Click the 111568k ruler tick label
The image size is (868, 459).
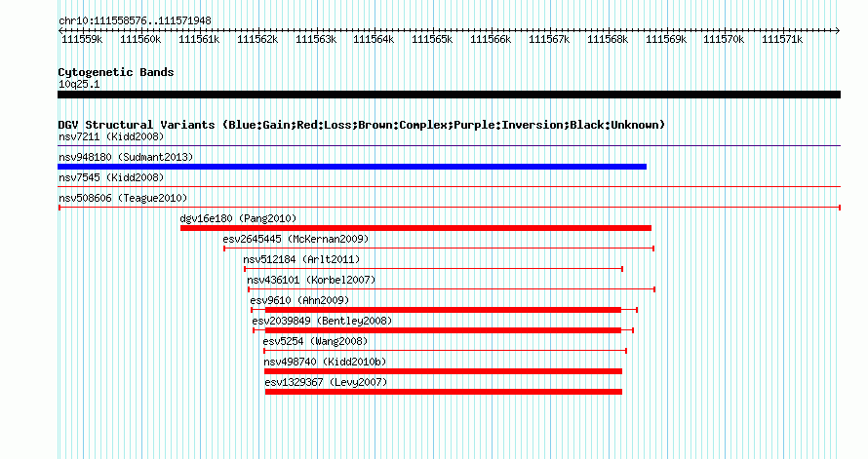tap(608, 39)
